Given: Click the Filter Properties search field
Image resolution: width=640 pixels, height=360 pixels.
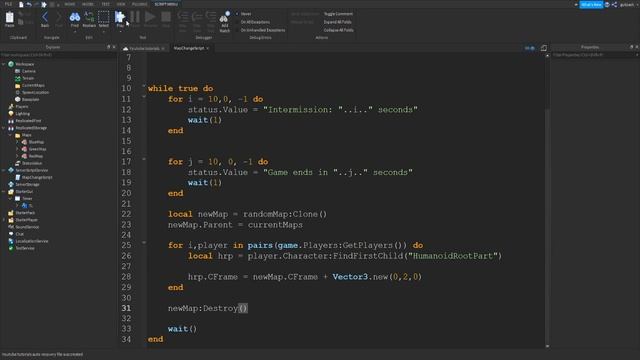Looking at the screenshot, I should tap(595, 55).
